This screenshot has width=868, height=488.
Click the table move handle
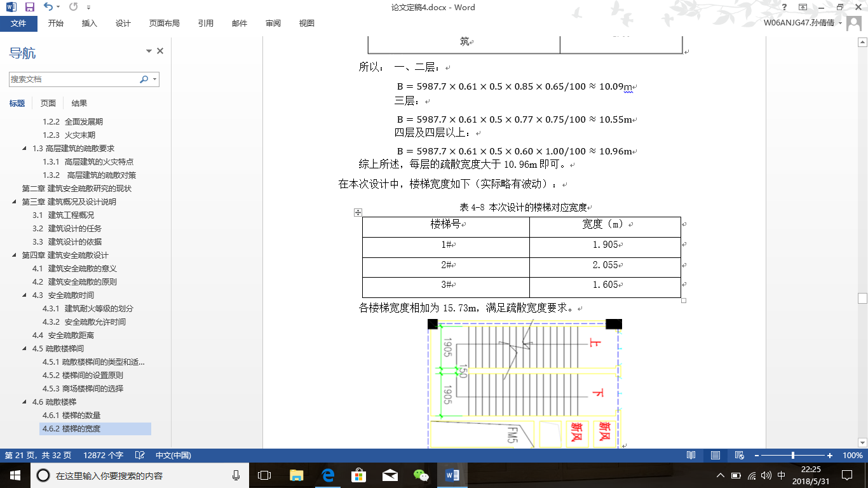[358, 213]
